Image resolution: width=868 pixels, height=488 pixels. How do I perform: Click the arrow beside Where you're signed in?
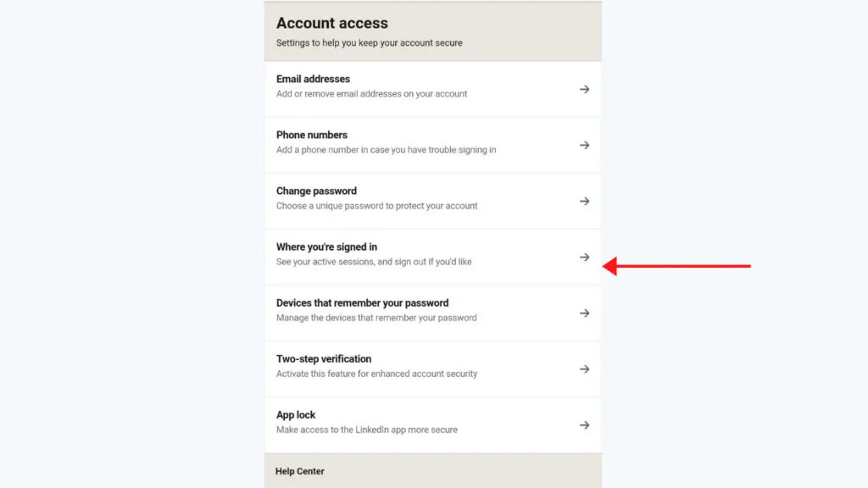585,257
